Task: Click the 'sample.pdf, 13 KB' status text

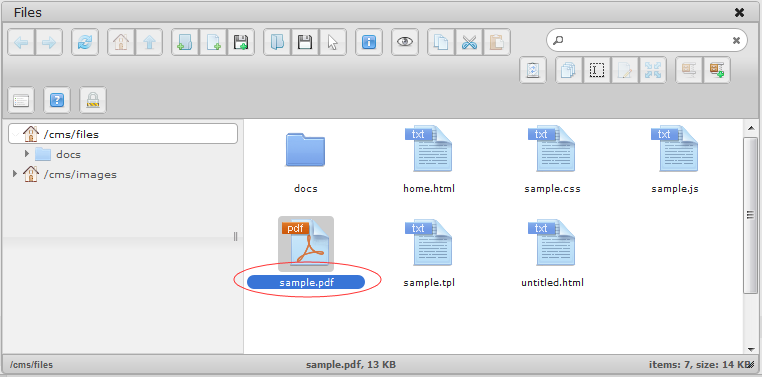Action: 351,364
